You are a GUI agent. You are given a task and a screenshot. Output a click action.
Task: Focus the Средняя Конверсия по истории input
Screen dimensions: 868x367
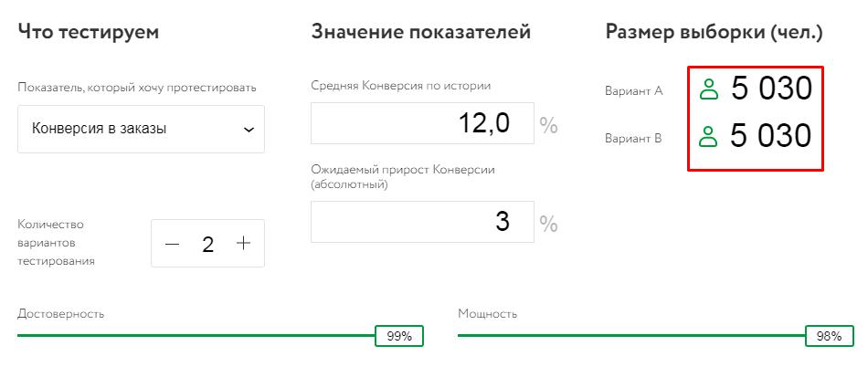tap(422, 123)
